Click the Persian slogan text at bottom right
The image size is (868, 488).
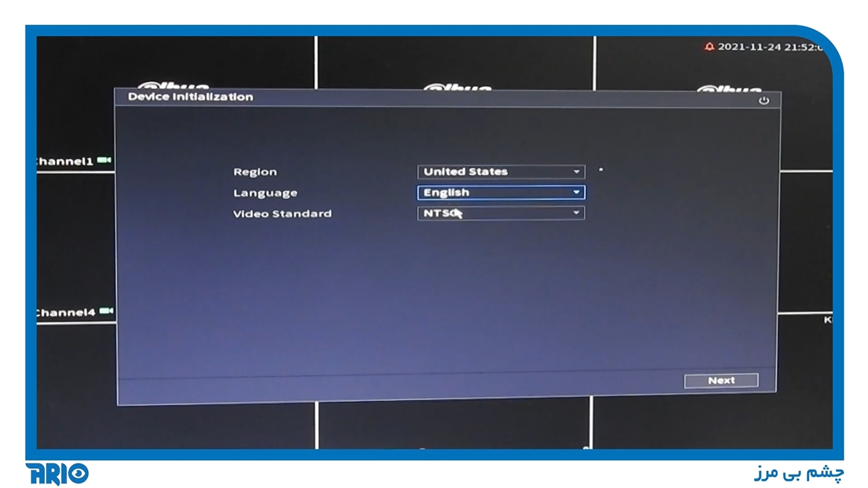click(799, 472)
